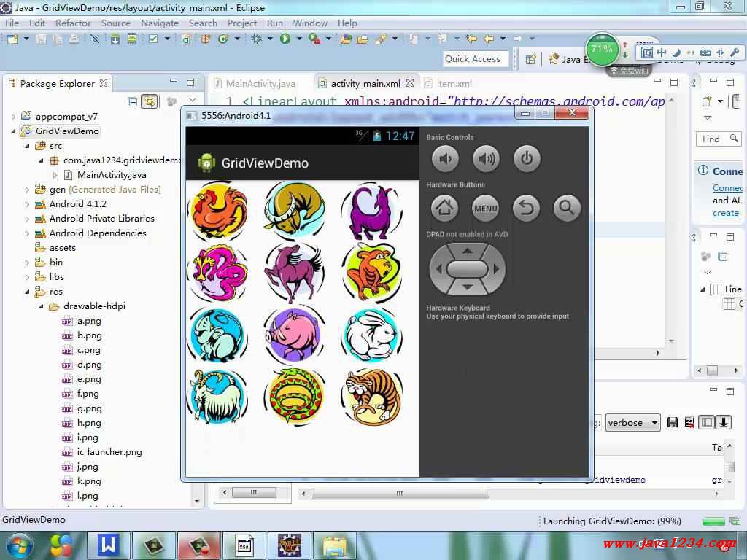Click the emulator power button
This screenshot has height=560, width=747.
(527, 158)
